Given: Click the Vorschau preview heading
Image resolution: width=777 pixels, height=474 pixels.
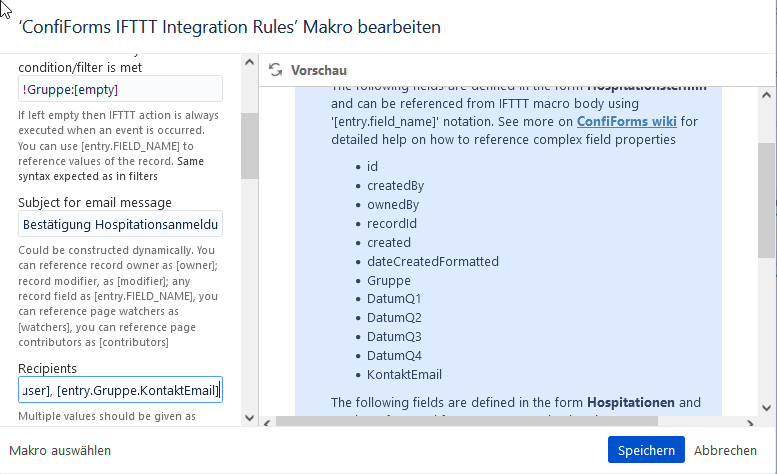Looking at the screenshot, I should [318, 70].
